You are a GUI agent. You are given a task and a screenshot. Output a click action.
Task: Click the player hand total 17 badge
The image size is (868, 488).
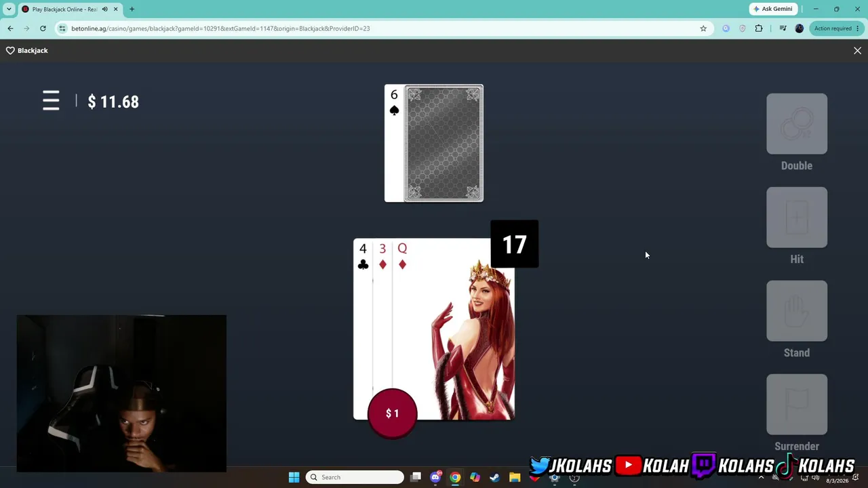click(514, 244)
